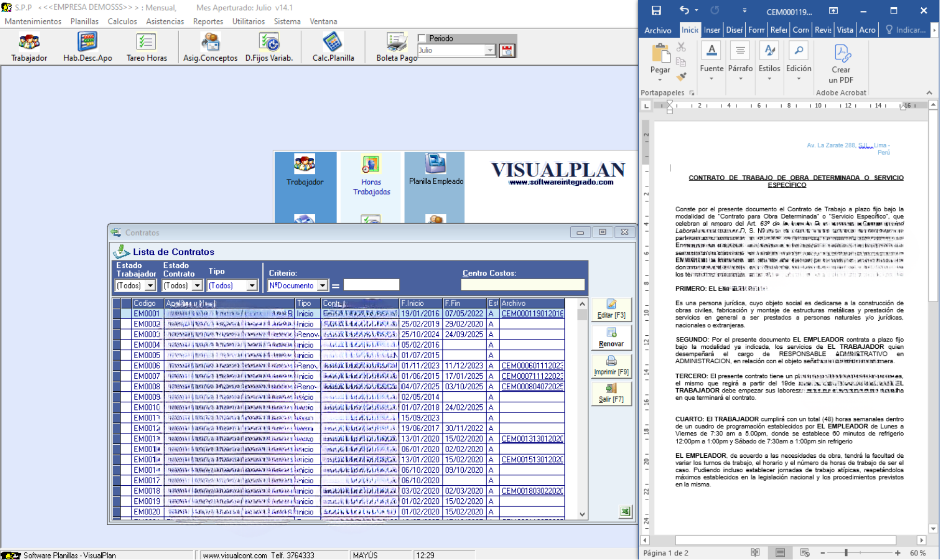Open the Julio month dropdown
Image resolution: width=940 pixels, height=560 pixels.
490,50
